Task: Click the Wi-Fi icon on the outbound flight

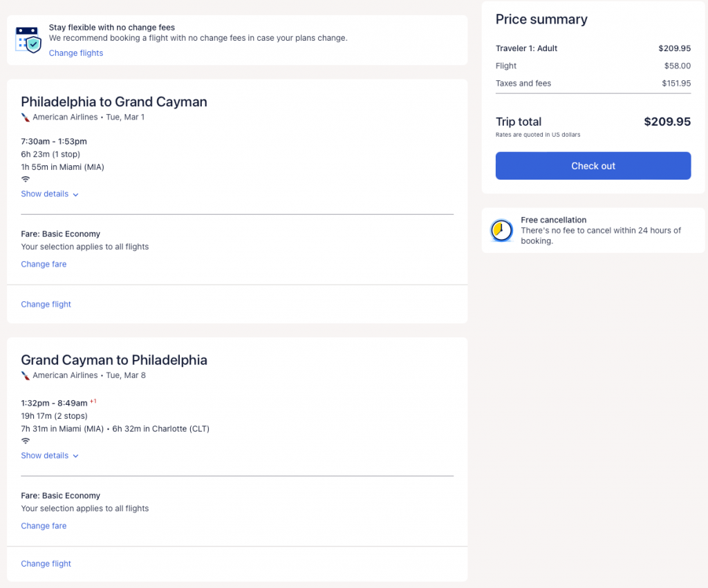Action: pos(26,180)
